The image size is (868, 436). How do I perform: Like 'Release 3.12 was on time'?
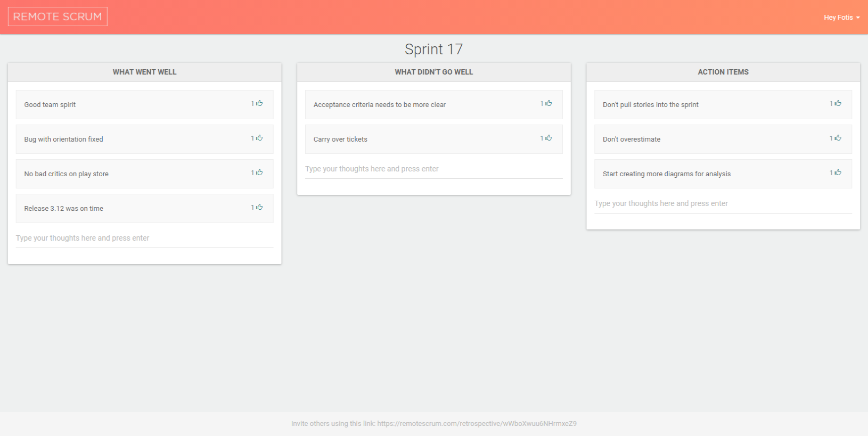[259, 207]
